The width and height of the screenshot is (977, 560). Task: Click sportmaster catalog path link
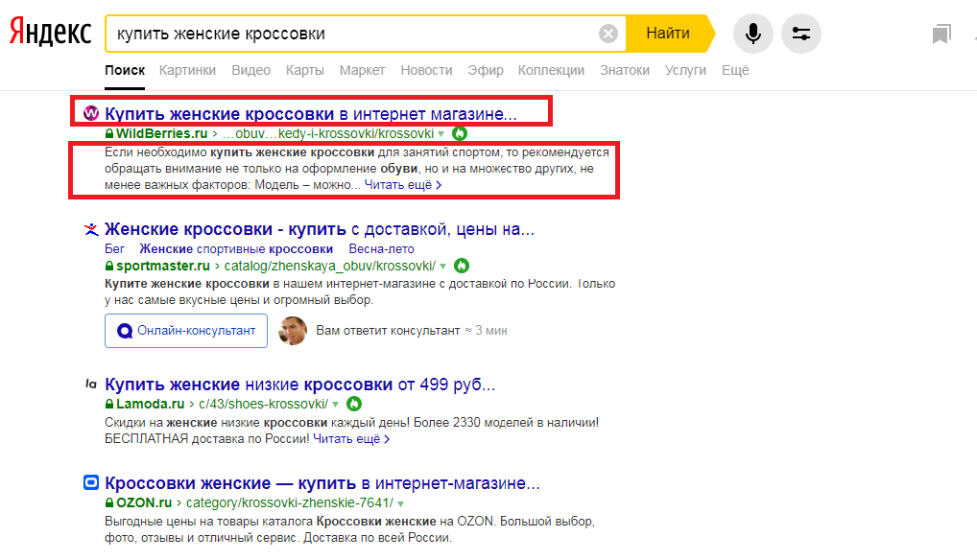tap(329, 266)
